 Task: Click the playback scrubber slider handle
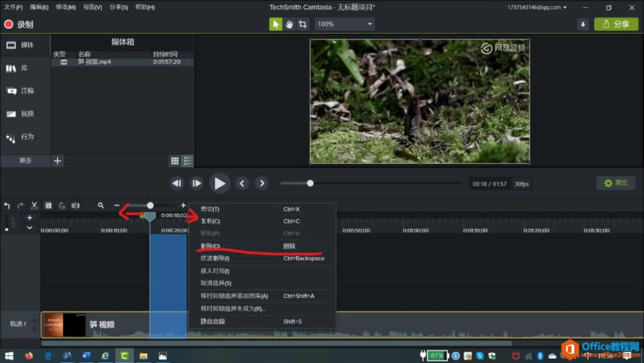click(310, 184)
